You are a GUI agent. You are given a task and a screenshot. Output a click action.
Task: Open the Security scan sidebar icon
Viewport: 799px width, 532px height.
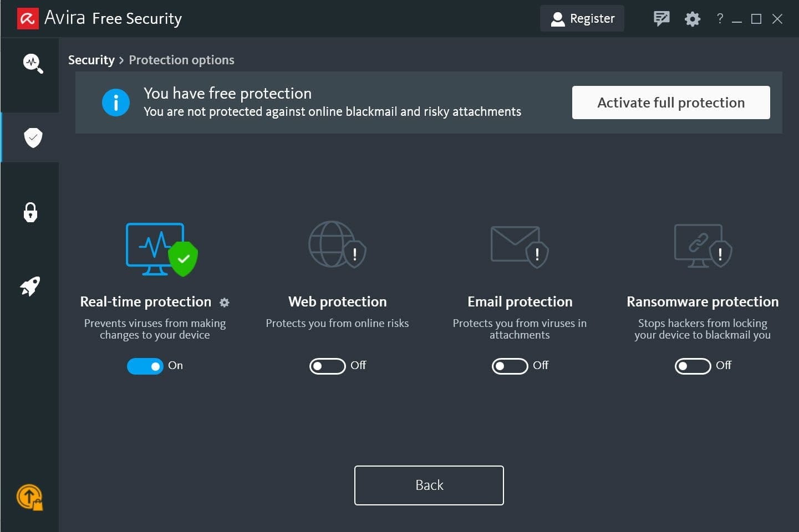point(32,63)
